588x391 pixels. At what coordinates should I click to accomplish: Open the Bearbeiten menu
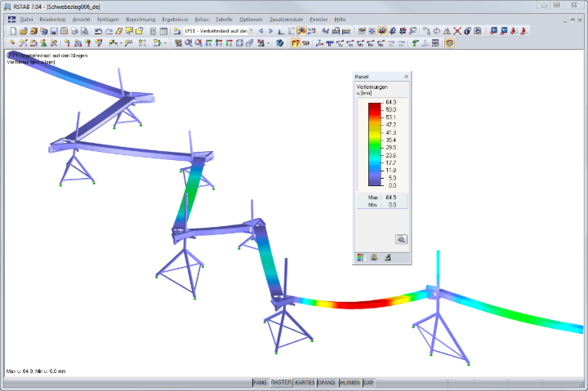pos(52,19)
